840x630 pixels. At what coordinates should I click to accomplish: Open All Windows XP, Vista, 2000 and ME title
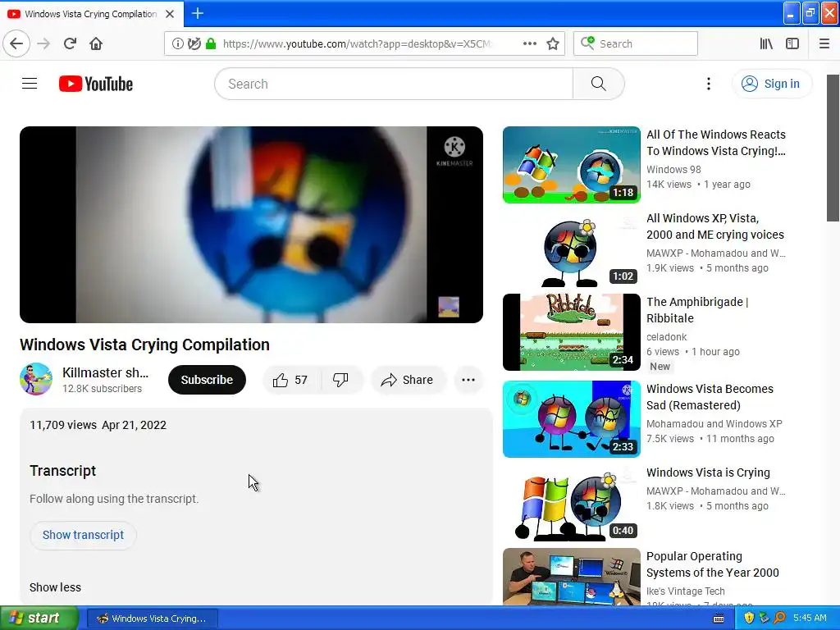click(715, 226)
